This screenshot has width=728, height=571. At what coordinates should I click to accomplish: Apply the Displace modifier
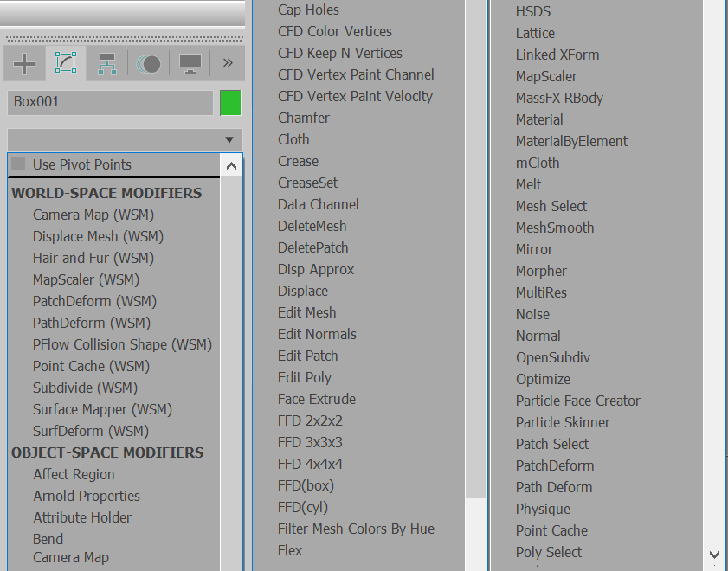pyautogui.click(x=303, y=292)
